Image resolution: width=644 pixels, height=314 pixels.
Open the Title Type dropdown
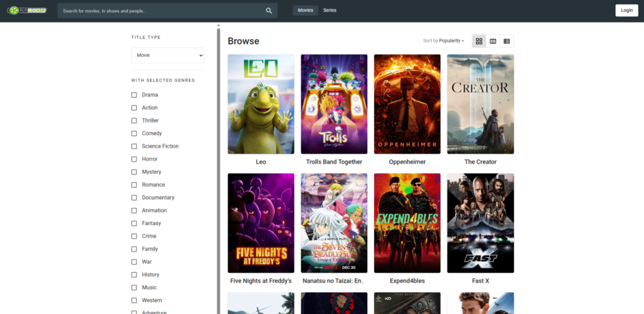[168, 55]
